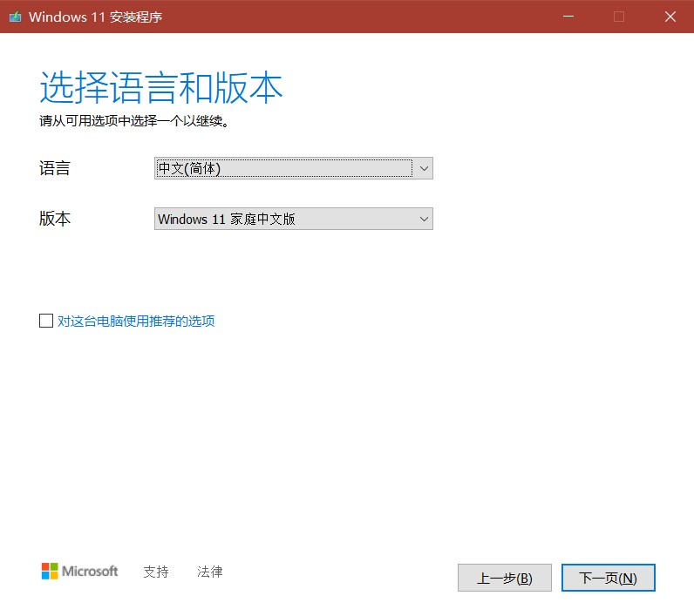Click the Microsoft four-color logo
Screen dimensions: 694x616
point(50,572)
